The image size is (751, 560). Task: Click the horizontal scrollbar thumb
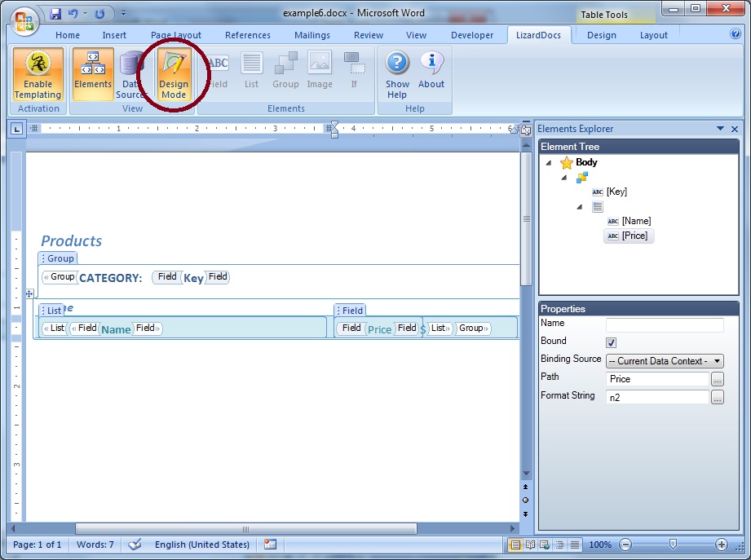tap(245, 529)
